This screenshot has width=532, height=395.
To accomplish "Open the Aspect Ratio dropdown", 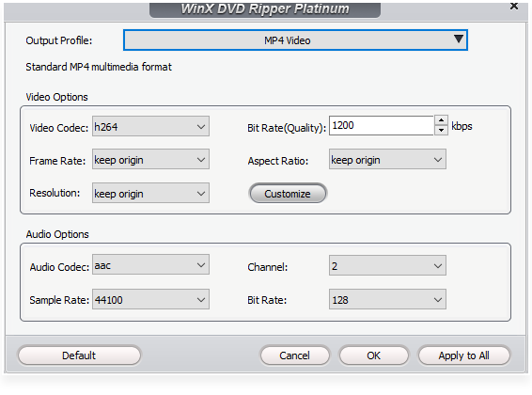I will (x=387, y=159).
